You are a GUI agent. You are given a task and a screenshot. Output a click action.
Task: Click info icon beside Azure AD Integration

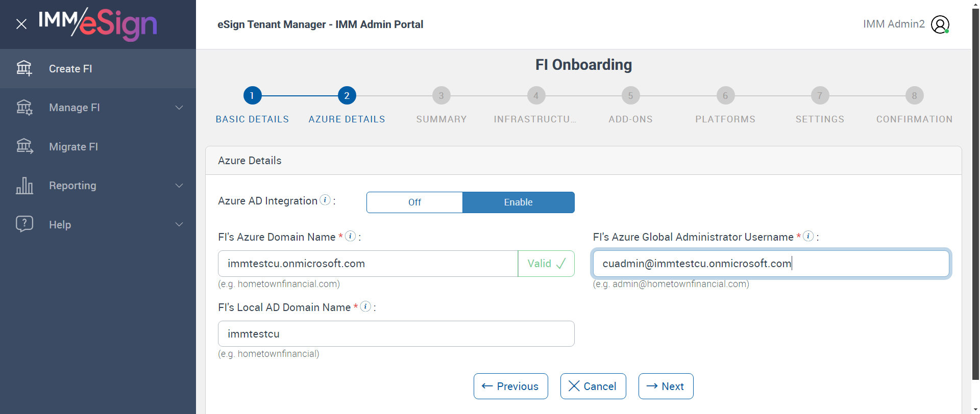(x=325, y=200)
